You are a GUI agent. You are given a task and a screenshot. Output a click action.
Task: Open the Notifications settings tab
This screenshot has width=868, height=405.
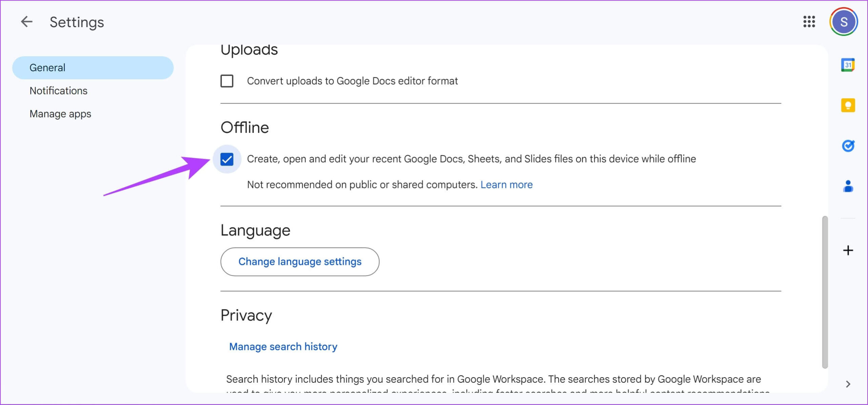point(58,91)
